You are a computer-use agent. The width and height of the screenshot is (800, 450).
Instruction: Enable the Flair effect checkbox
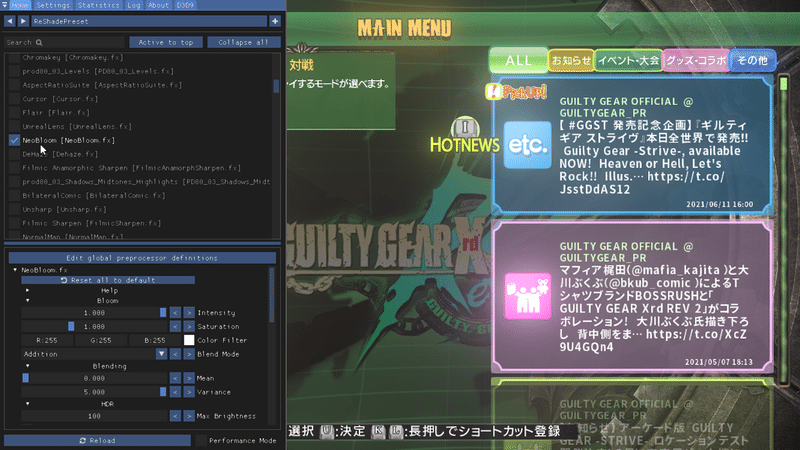click(x=14, y=113)
